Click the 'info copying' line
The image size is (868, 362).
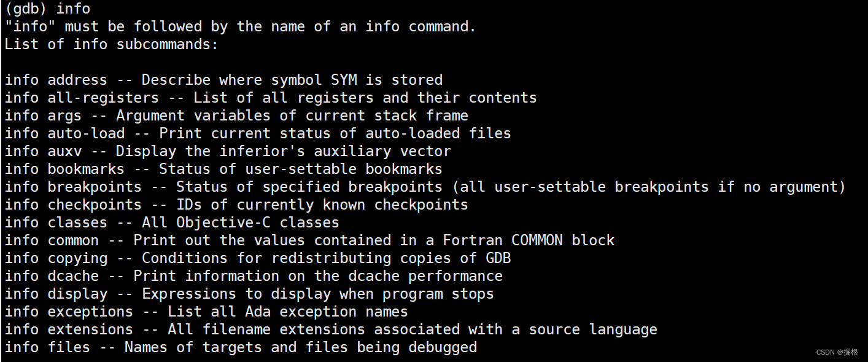pyautogui.click(x=258, y=258)
